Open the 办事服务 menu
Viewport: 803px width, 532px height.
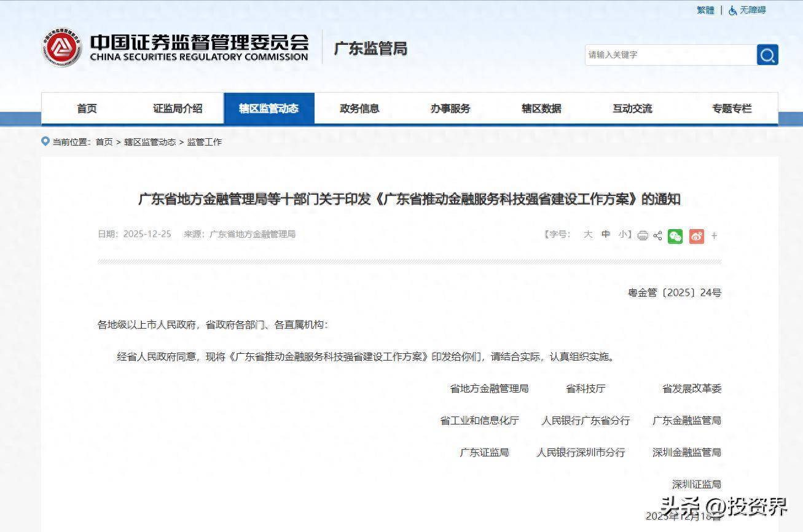[450, 109]
